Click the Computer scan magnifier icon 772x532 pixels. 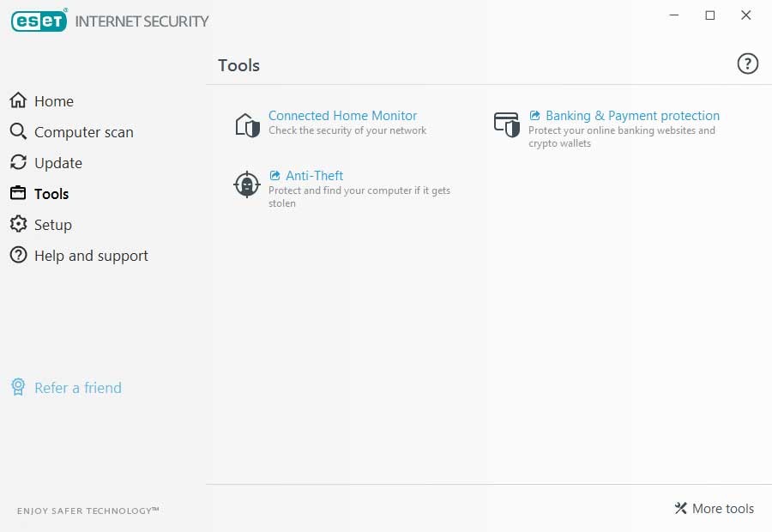click(x=18, y=131)
